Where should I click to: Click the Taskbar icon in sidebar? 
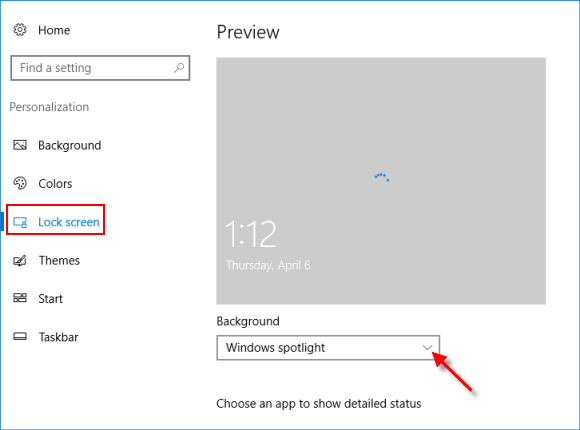[20, 336]
